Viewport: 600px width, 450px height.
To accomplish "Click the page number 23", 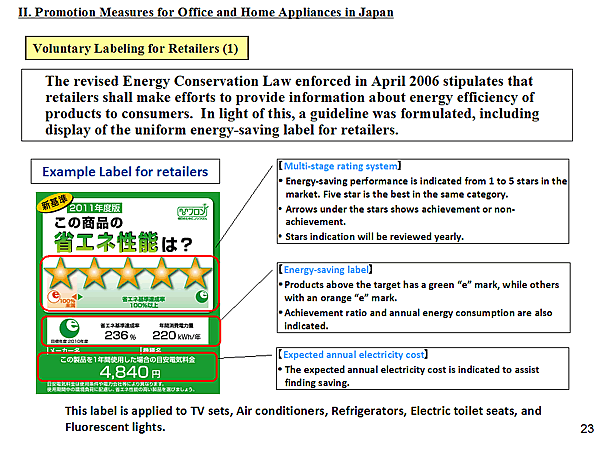I will (x=587, y=429).
